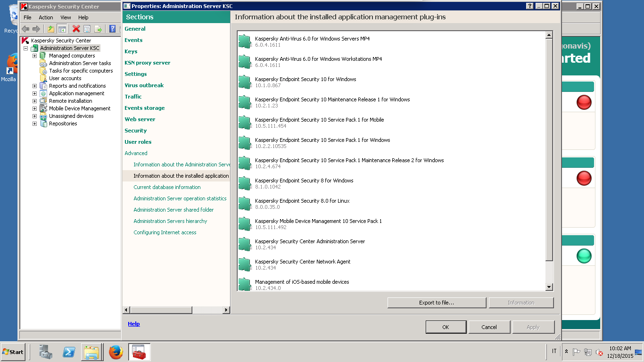Open the Action menu
Image resolution: width=644 pixels, height=362 pixels.
[46, 17]
